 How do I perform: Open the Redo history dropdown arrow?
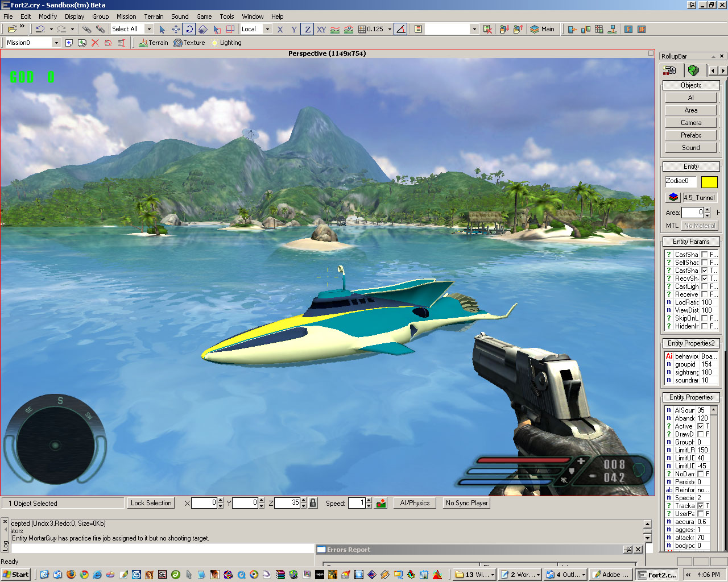(72, 29)
